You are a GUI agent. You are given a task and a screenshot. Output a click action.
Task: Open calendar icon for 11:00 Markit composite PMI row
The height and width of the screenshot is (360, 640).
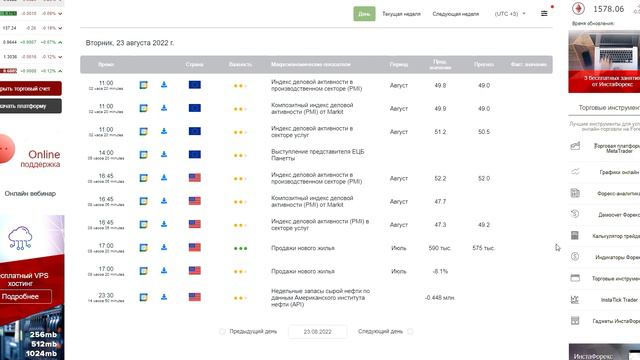(x=144, y=108)
